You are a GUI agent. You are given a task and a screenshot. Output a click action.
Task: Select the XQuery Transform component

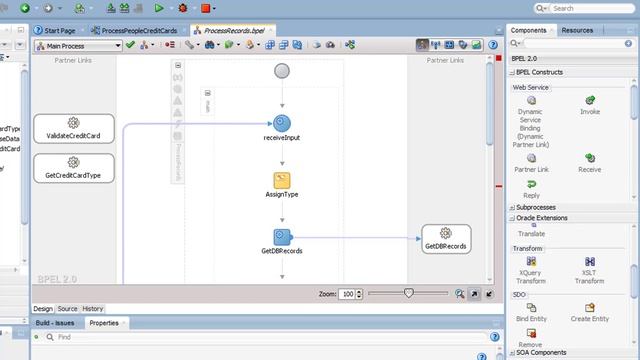[x=531, y=270]
